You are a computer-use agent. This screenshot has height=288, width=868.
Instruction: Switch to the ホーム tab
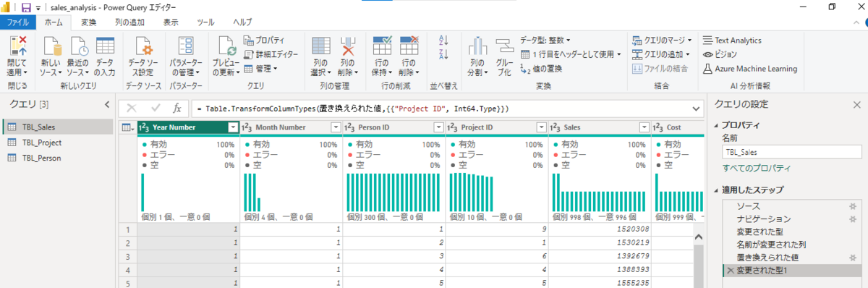(x=54, y=22)
